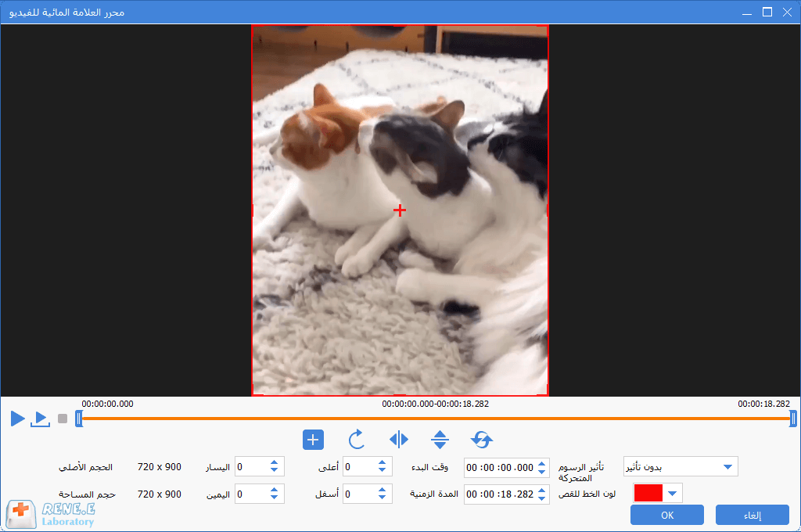
Task: Click the timeline end handle
Action: pos(793,419)
